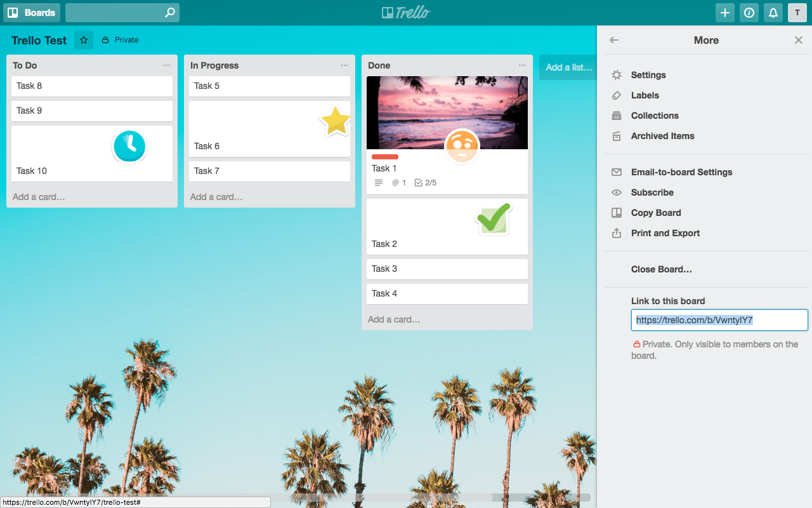Star the Trello Test board

[x=84, y=40]
